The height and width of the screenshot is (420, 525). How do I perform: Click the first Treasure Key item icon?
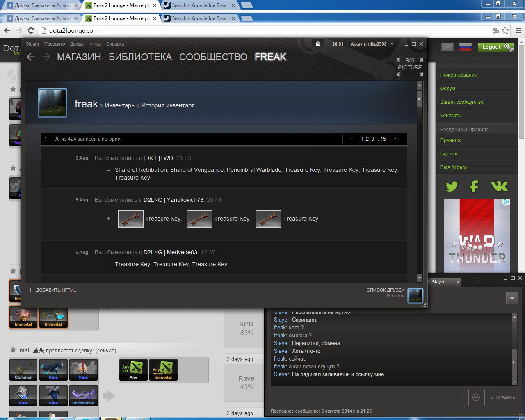coord(131,219)
